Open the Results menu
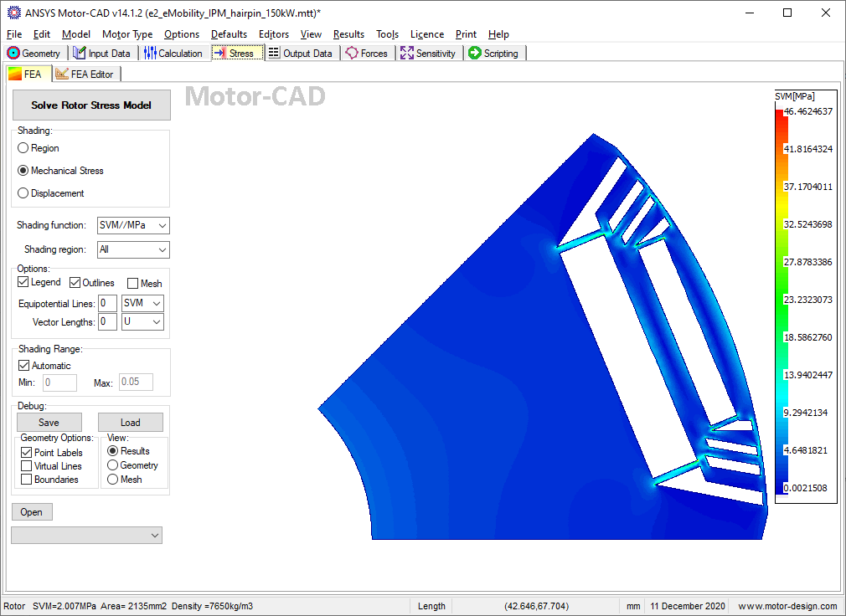Viewport: 846px width, 616px height. 348,34
